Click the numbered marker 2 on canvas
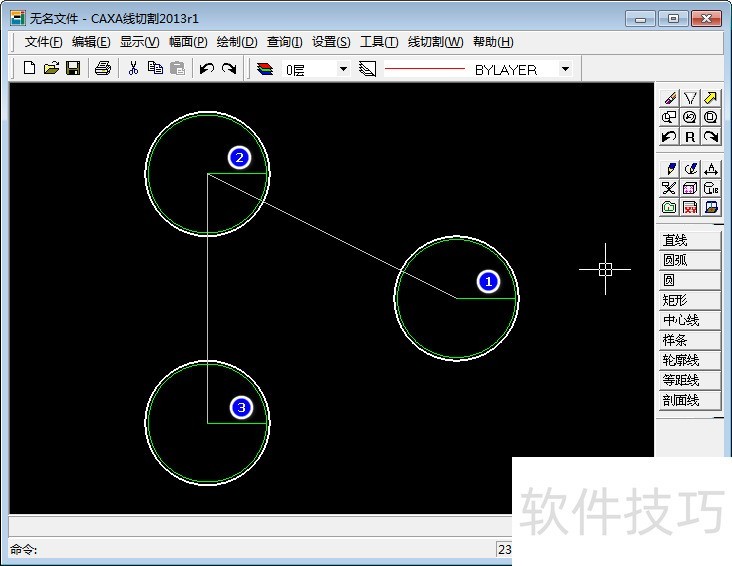The image size is (732, 566). (x=238, y=157)
